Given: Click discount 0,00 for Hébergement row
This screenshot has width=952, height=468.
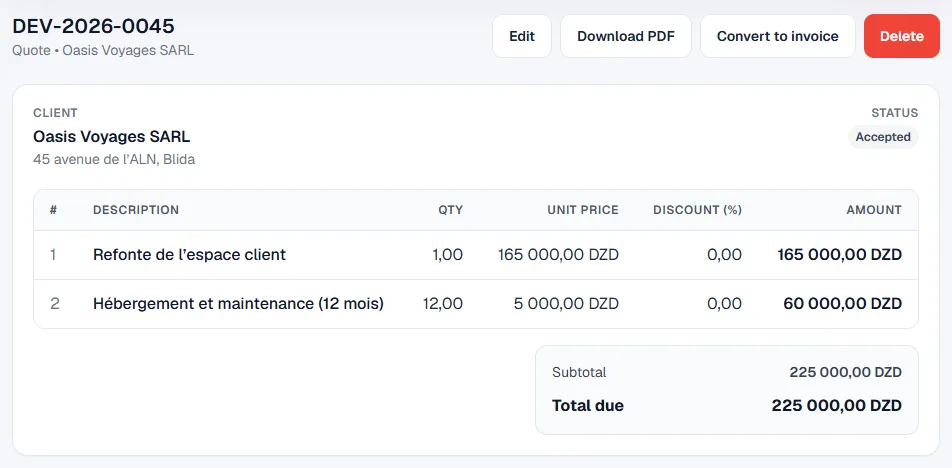Looking at the screenshot, I should tap(724, 304).
